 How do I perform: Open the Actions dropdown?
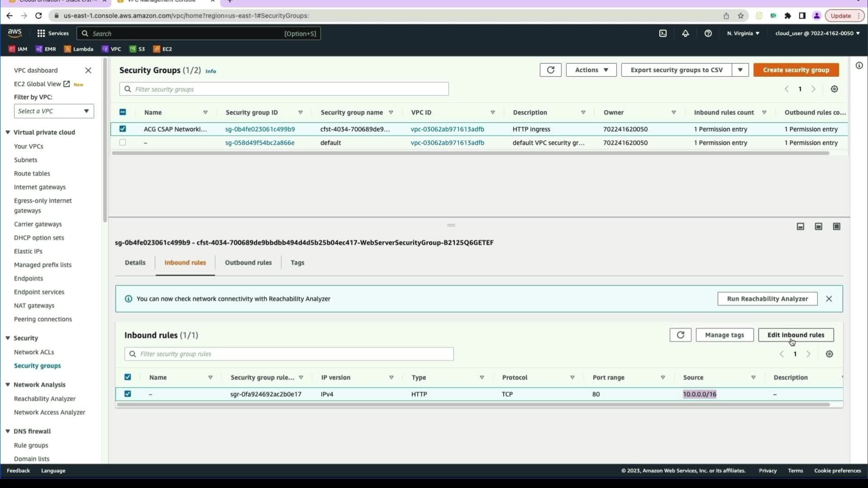pos(591,70)
